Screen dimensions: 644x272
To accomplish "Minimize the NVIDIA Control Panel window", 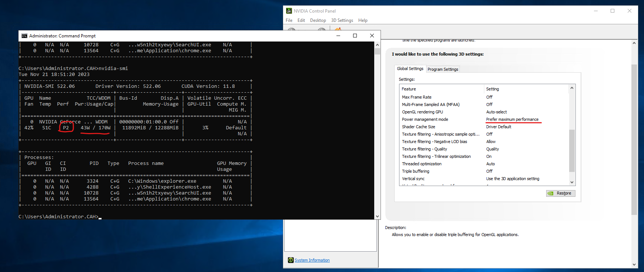I will pos(596,11).
